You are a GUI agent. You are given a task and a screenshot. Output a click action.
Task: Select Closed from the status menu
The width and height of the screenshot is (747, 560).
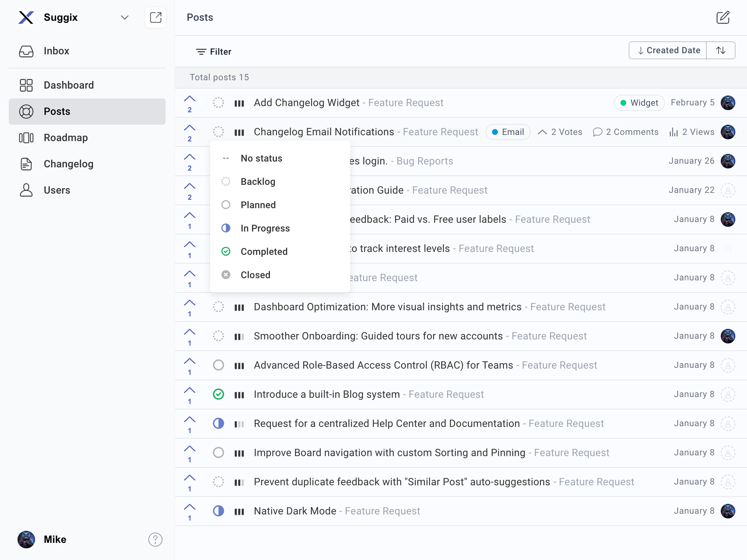(x=255, y=275)
